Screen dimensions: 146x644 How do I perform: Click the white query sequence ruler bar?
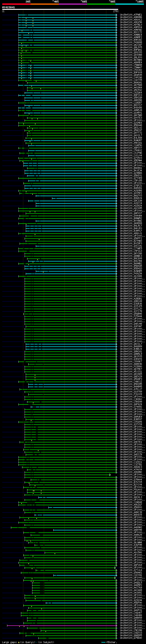click(x=60, y=9)
